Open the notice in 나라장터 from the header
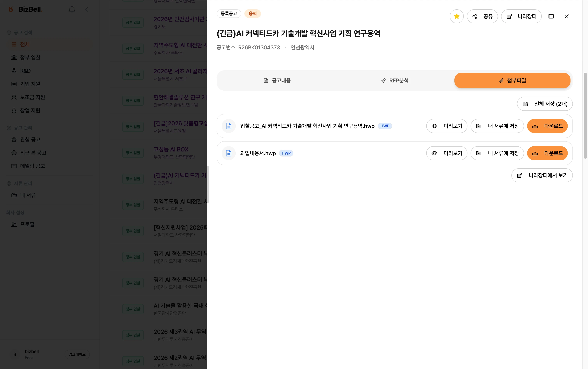Screen dimensions: 588x369 [x=521, y=16]
